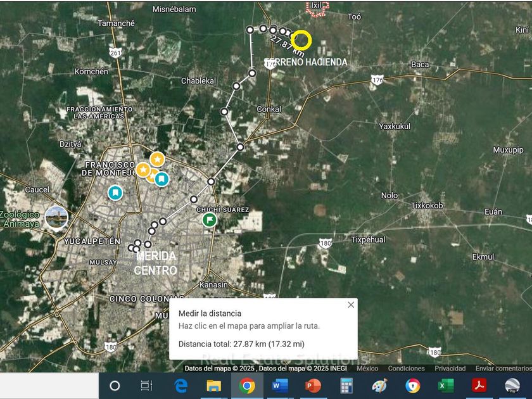Click the yellow circle at the route endpoint

(302, 40)
